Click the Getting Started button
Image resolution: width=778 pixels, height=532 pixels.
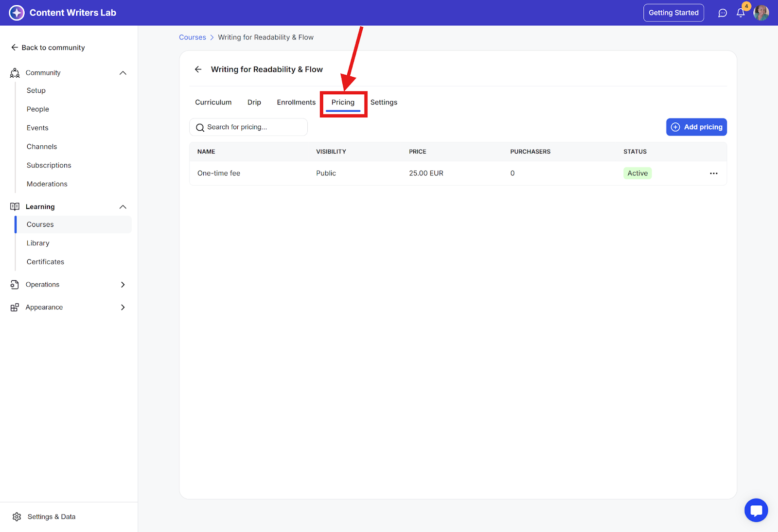tap(673, 13)
